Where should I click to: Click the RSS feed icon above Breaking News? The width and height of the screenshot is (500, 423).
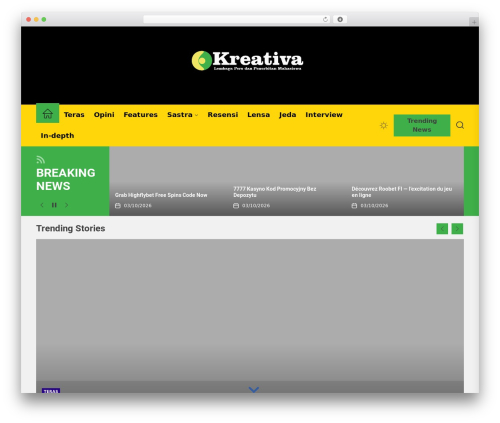[x=40, y=160]
